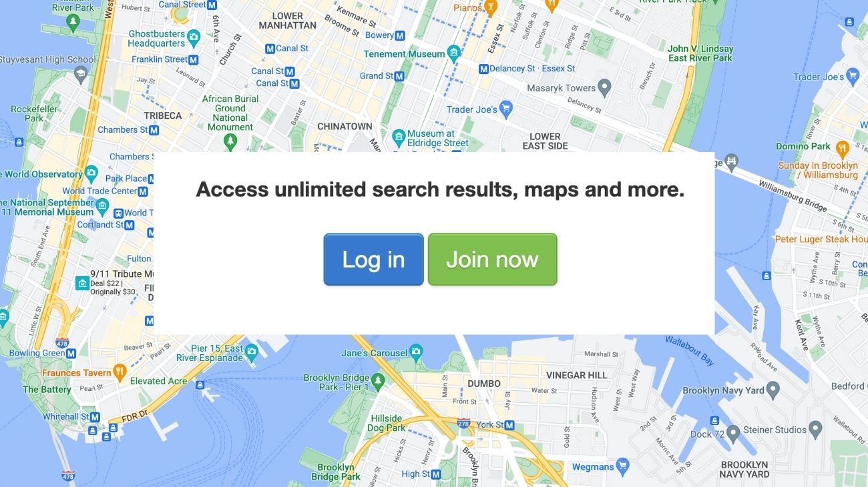Click Trader Joe's shopping cart icon near Chinatown
The image size is (868, 487).
[506, 108]
